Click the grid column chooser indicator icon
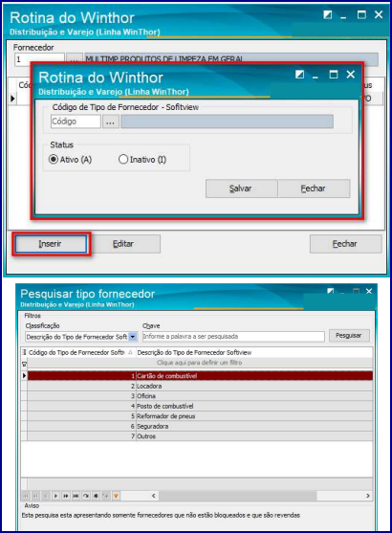 point(24,352)
